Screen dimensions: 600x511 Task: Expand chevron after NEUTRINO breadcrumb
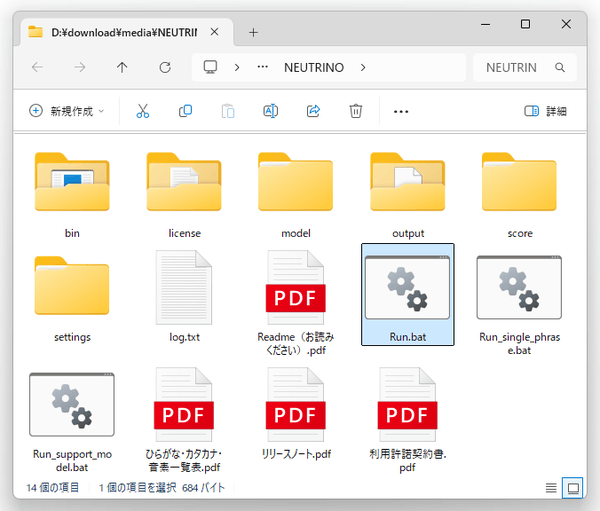click(x=363, y=67)
